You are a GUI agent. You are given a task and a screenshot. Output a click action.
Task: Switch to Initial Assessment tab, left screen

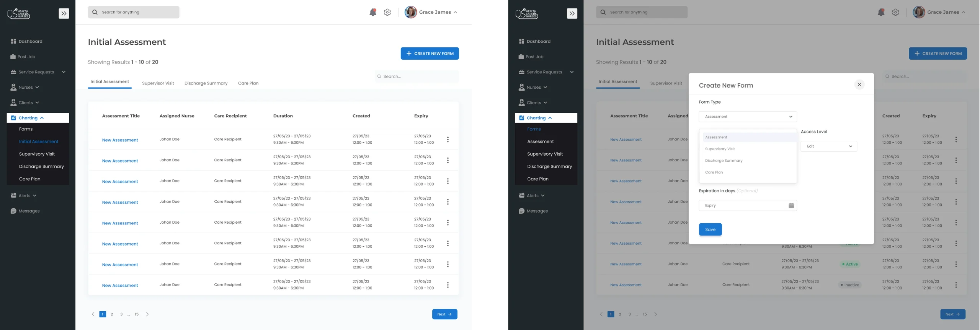pos(109,82)
